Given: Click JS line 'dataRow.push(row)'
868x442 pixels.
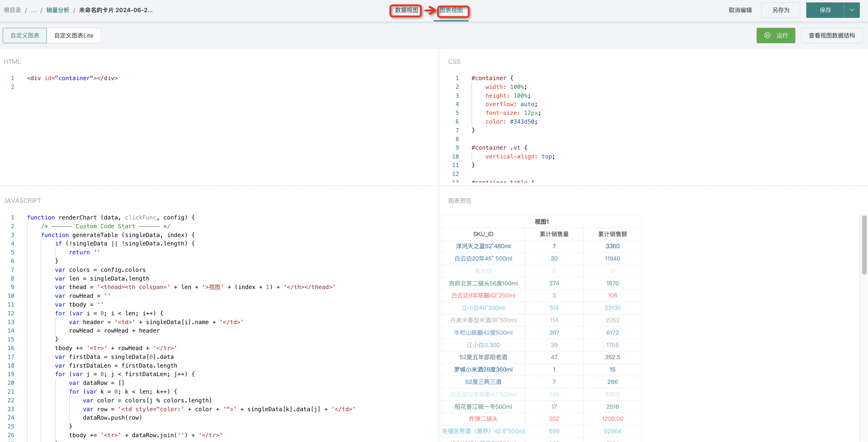Looking at the screenshot, I should 113,418.
